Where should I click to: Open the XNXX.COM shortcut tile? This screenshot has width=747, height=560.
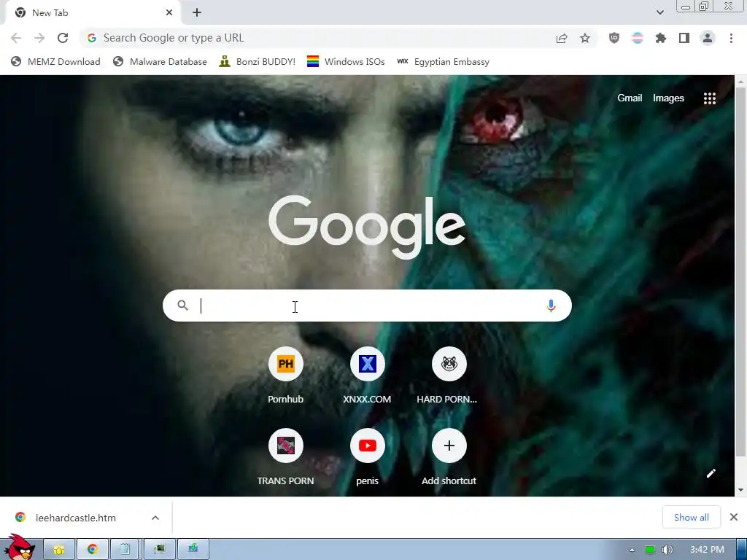click(367, 376)
